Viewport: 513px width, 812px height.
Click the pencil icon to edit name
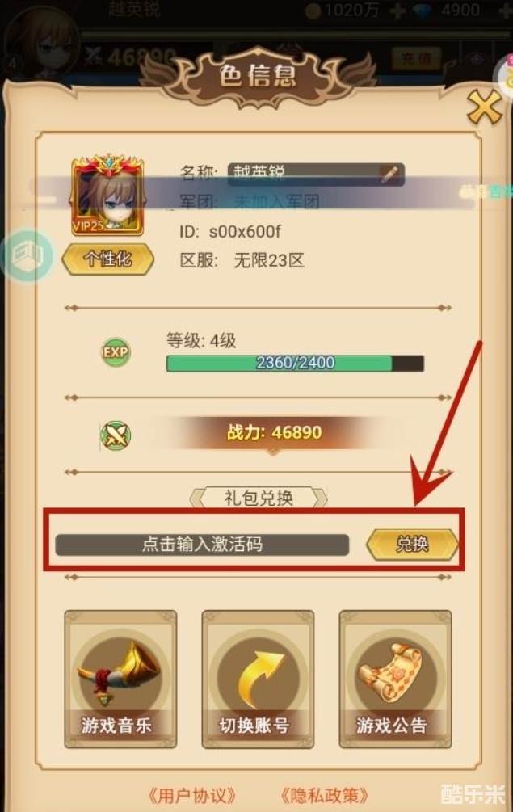click(389, 174)
